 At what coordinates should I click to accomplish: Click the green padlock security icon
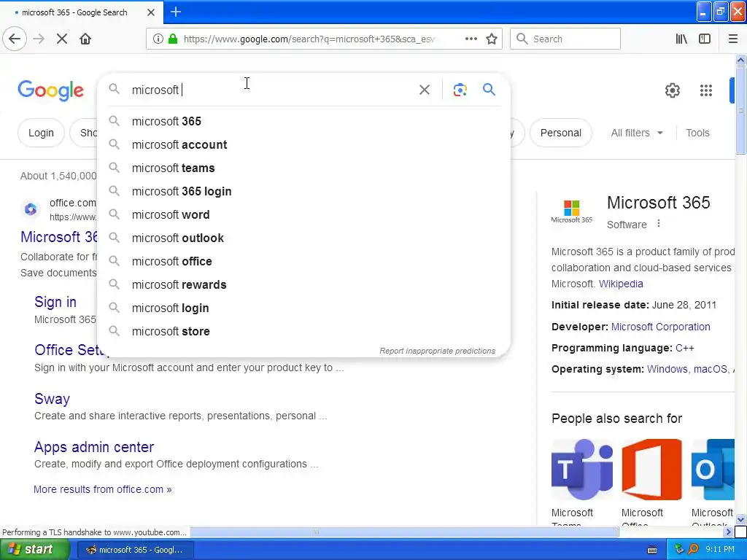(172, 39)
